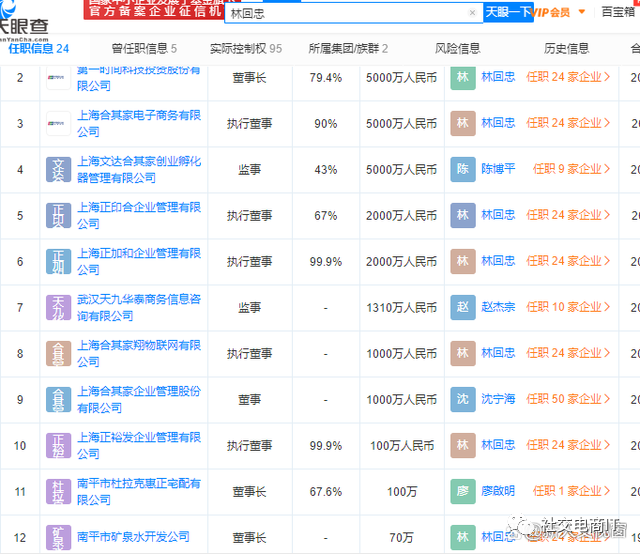The height and width of the screenshot is (554, 640).
Task: Open the 南平市杜拉克惠正宅配有限公司 link
Action: 139,492
